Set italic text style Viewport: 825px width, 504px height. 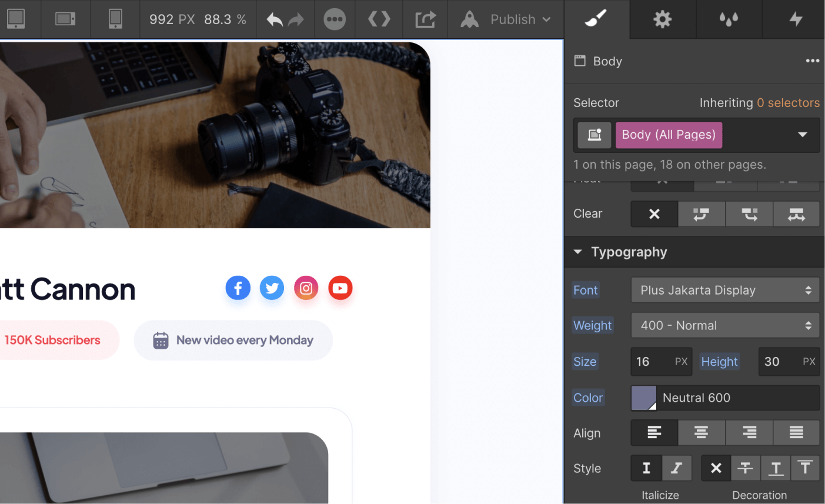(x=677, y=468)
